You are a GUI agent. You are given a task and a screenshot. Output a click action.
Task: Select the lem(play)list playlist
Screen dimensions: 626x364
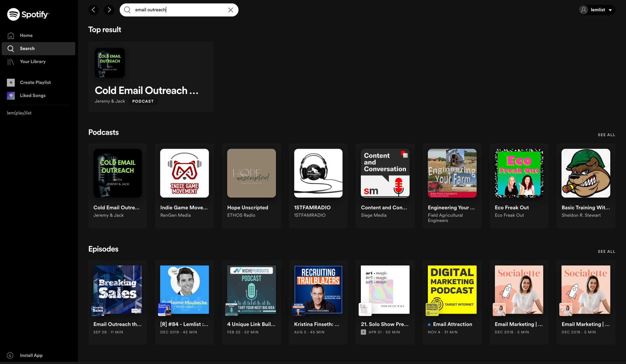click(x=19, y=113)
